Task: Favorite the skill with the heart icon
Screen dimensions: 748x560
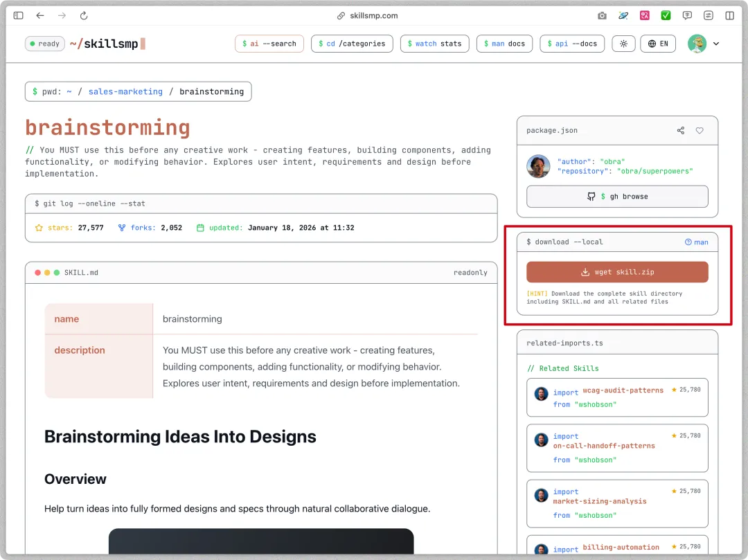Action: (x=700, y=130)
